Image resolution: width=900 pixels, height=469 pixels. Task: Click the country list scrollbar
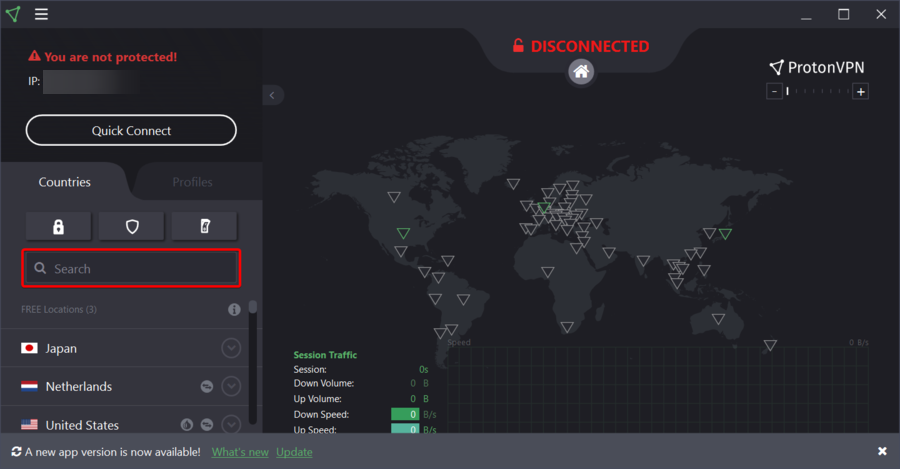tap(253, 362)
